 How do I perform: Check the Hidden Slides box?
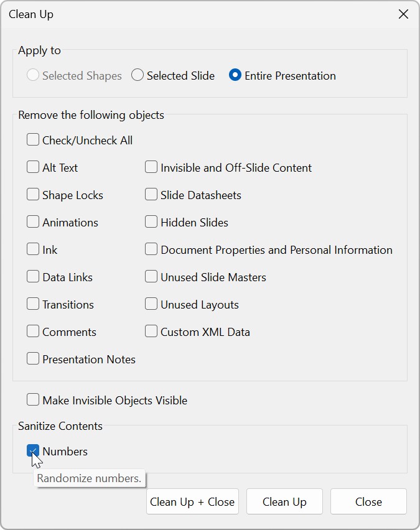(x=151, y=222)
